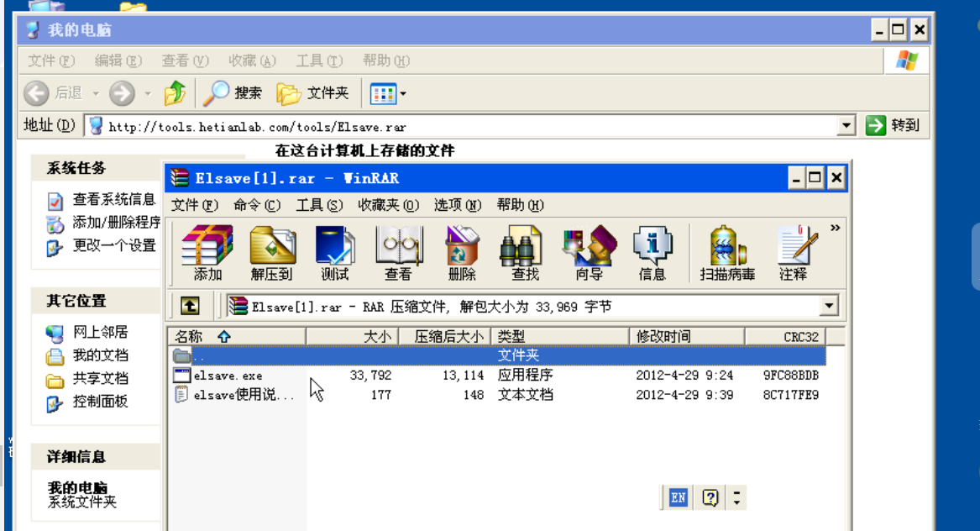
Task: Sort by the 大小 column header
Action: pos(352,336)
